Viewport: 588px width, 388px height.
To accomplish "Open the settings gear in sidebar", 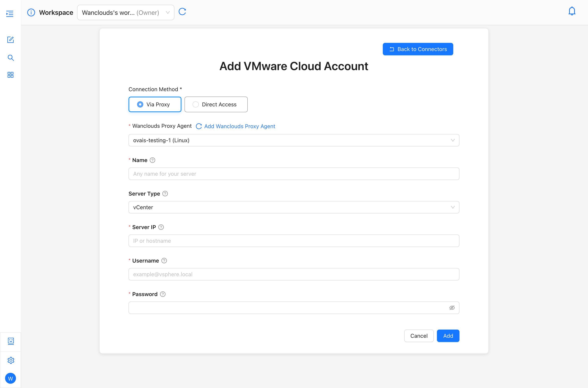I will coord(11,360).
